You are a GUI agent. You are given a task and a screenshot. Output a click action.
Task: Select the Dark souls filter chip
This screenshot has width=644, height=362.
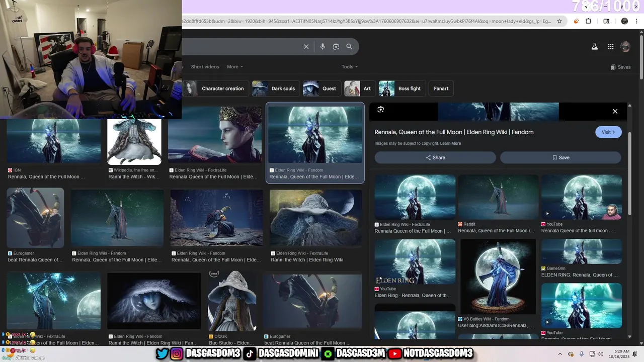pyautogui.click(x=276, y=88)
